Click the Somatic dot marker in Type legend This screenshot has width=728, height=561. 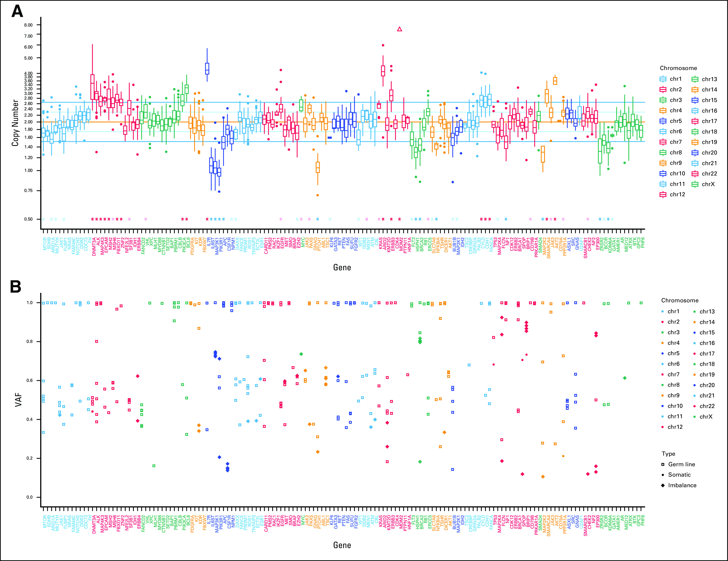pyautogui.click(x=663, y=475)
